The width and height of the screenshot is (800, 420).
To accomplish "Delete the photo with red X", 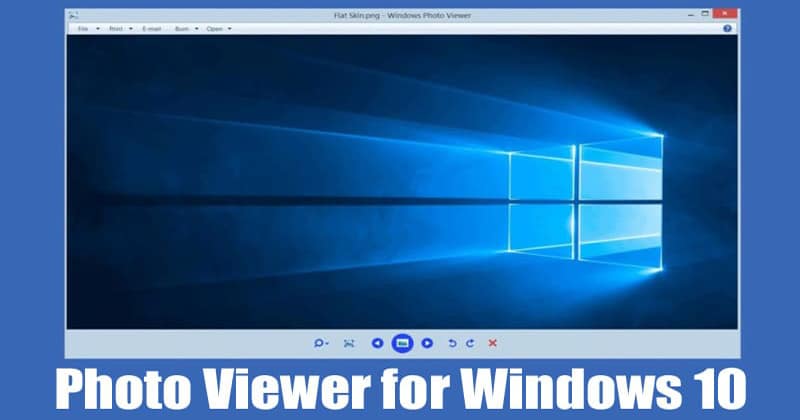I will click(492, 343).
